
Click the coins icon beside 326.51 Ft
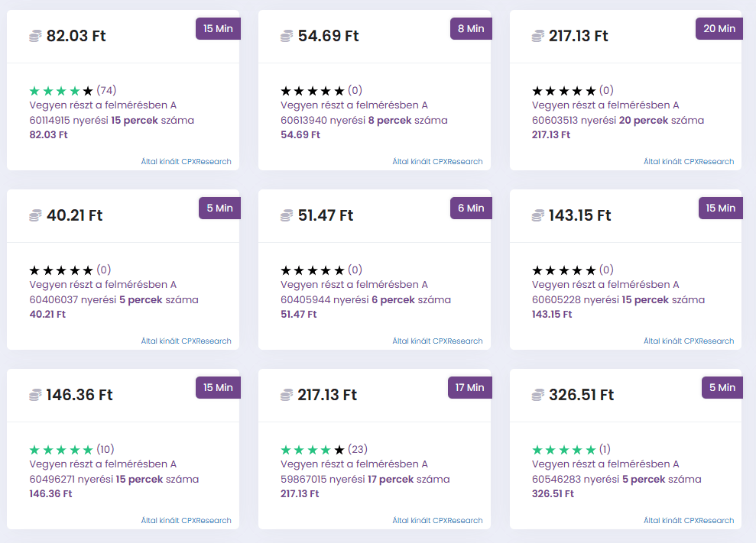pos(538,395)
